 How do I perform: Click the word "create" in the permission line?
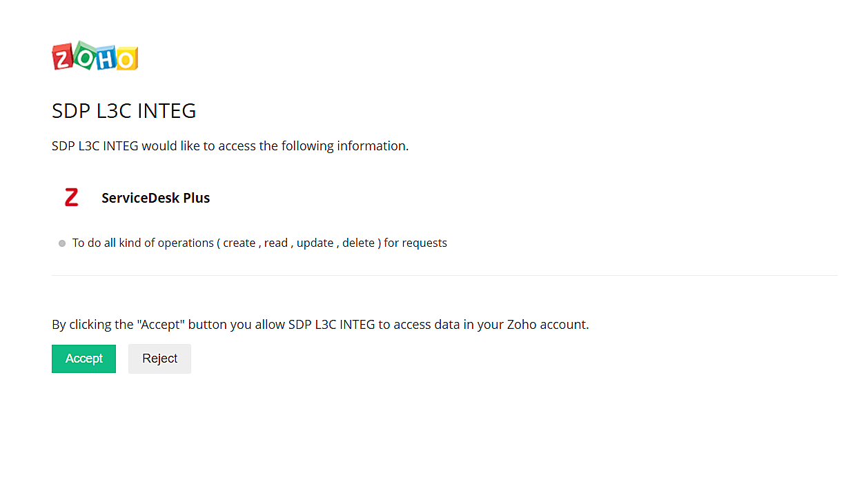[x=239, y=243]
